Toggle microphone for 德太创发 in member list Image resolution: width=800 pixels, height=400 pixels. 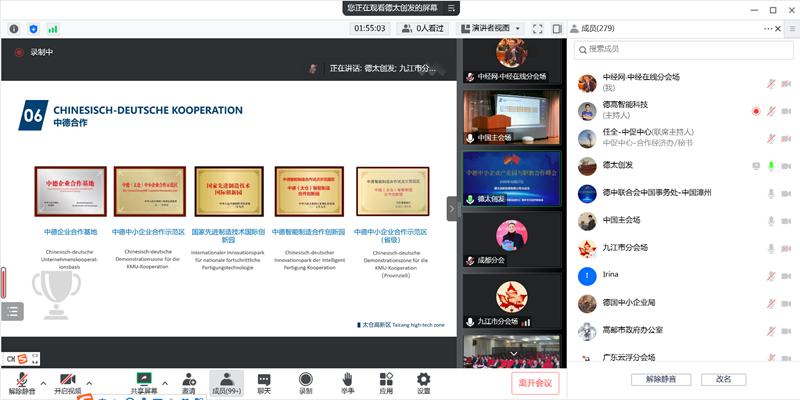(771, 165)
